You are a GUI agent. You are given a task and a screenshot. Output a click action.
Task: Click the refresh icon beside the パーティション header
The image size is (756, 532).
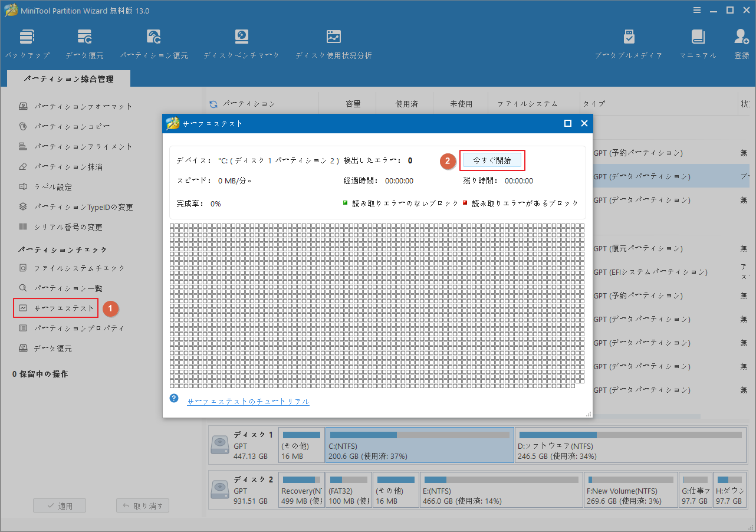(x=213, y=104)
